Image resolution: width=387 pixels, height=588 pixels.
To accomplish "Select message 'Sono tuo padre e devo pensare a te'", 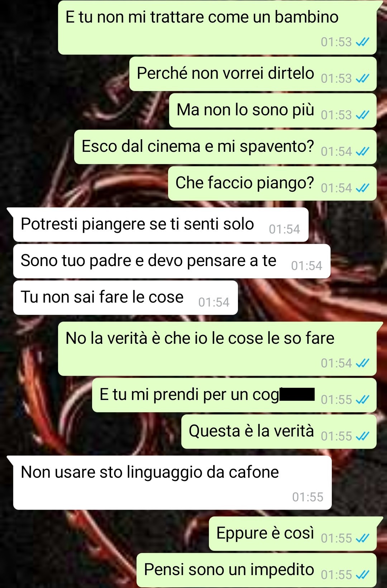I will click(172, 261).
